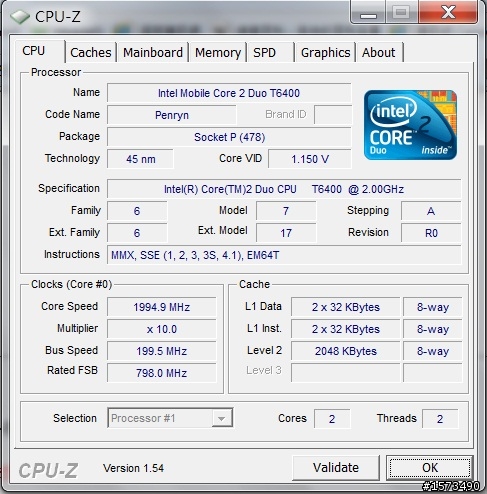Click the empty Brand ID field
The image size is (487, 494).
(333, 115)
